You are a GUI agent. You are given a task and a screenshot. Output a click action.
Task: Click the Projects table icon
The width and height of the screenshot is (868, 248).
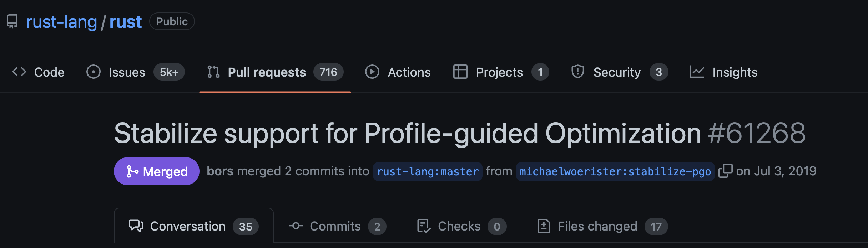pos(460,72)
